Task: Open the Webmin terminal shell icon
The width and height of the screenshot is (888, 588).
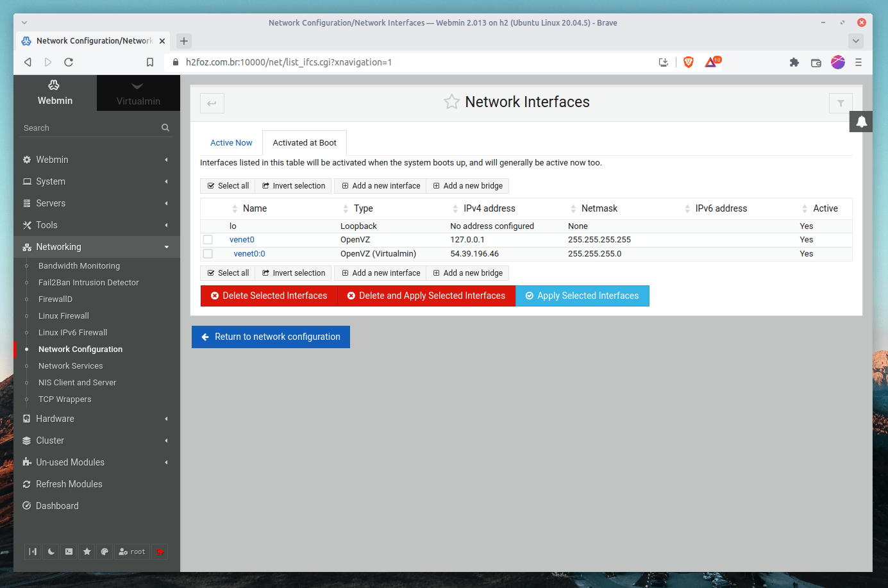Action: coord(69,551)
